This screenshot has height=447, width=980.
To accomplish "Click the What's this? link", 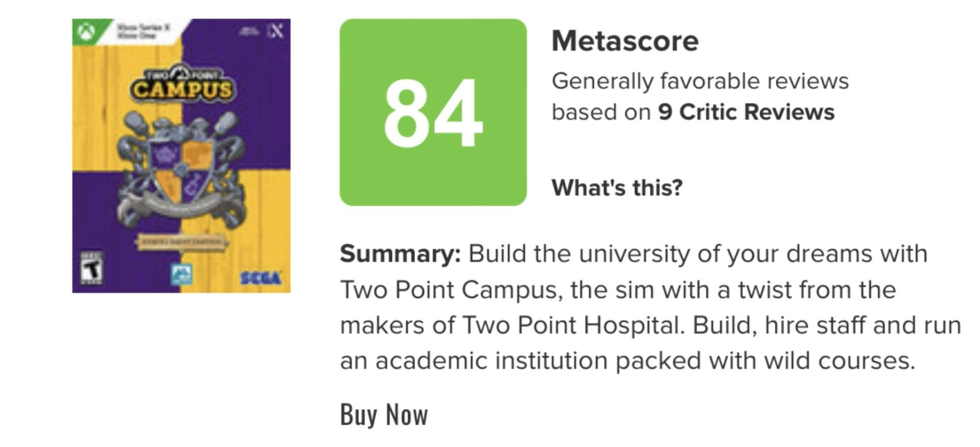I will (x=617, y=188).
